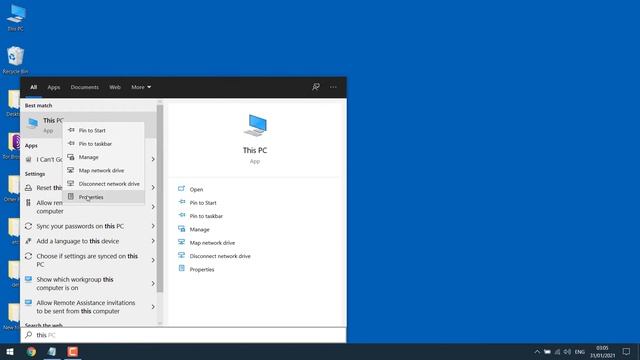640x360 pixels.
Task: Open the pinned app beside Chrome on taskbar
Action: pyautogui.click(x=52, y=351)
